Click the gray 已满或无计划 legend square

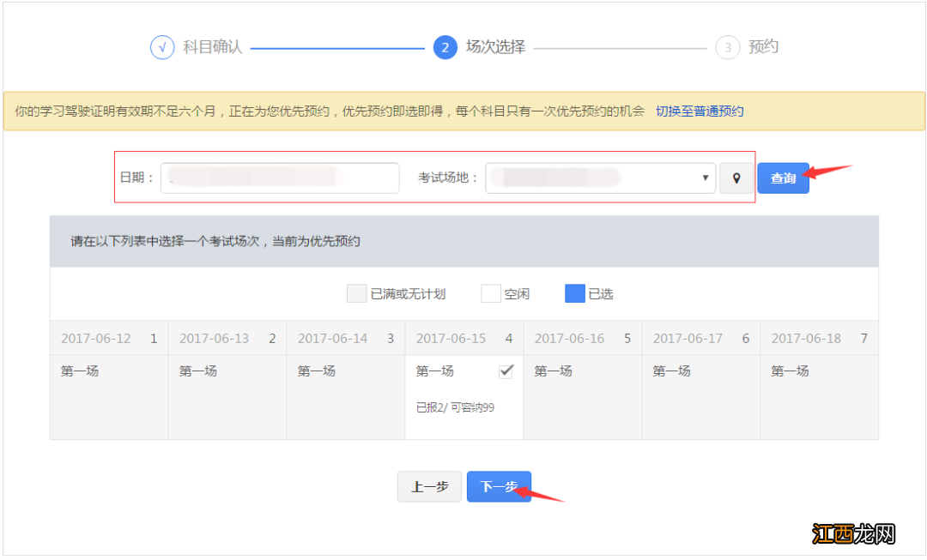356,293
